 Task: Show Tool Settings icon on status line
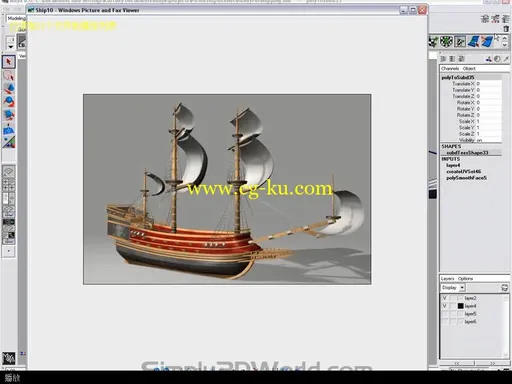coord(496,19)
